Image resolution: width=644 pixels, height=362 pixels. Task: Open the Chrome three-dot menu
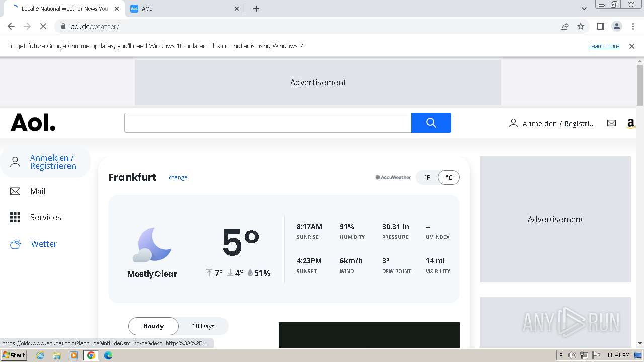(633, 26)
